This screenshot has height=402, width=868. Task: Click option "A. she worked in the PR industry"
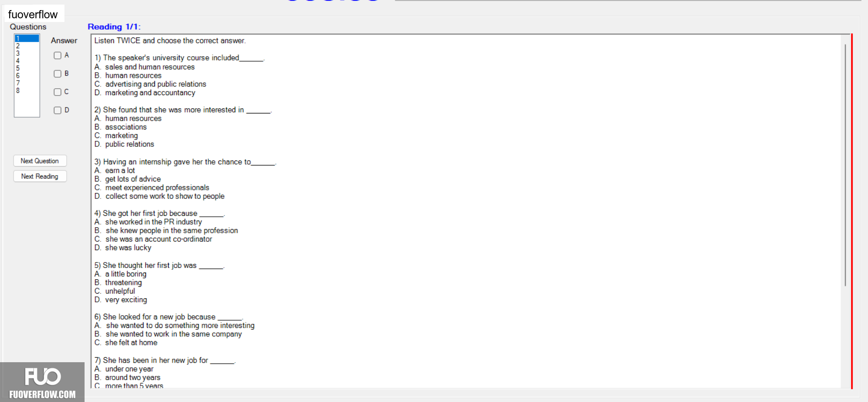[148, 222]
